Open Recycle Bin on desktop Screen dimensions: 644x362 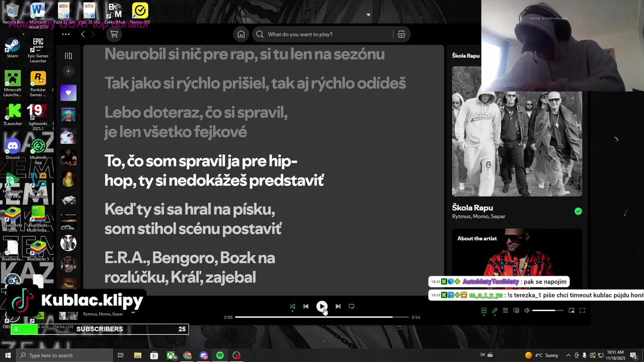point(12,13)
